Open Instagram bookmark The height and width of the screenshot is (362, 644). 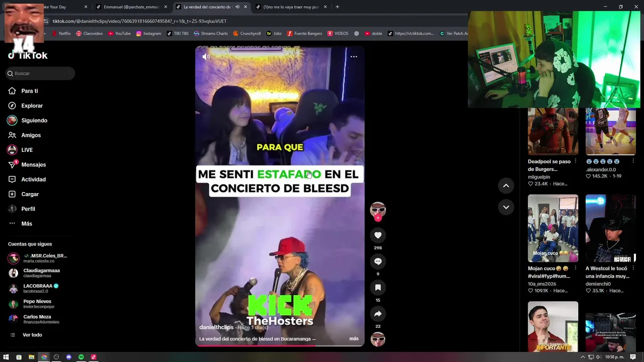(149, 34)
